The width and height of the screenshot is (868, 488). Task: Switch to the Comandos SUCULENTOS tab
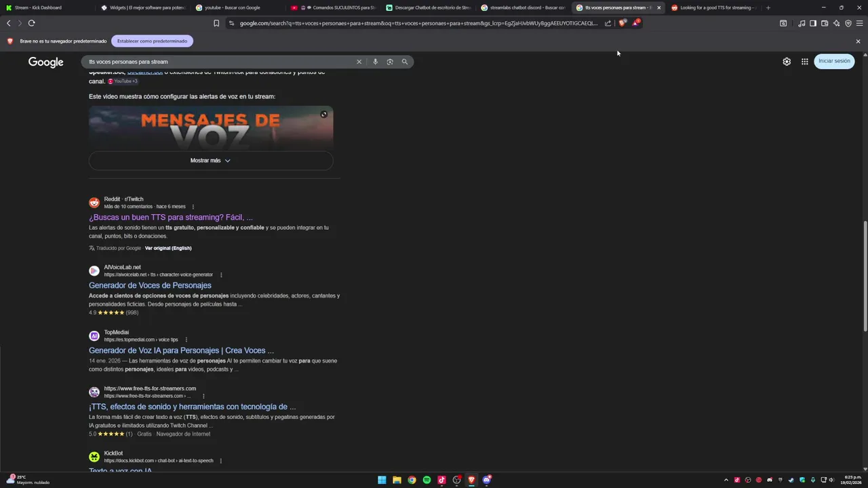(x=332, y=7)
